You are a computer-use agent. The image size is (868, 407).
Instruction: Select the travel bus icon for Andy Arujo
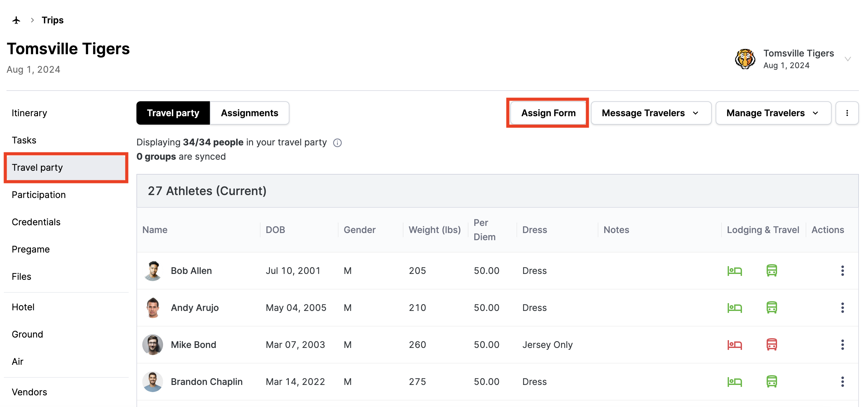772,307
